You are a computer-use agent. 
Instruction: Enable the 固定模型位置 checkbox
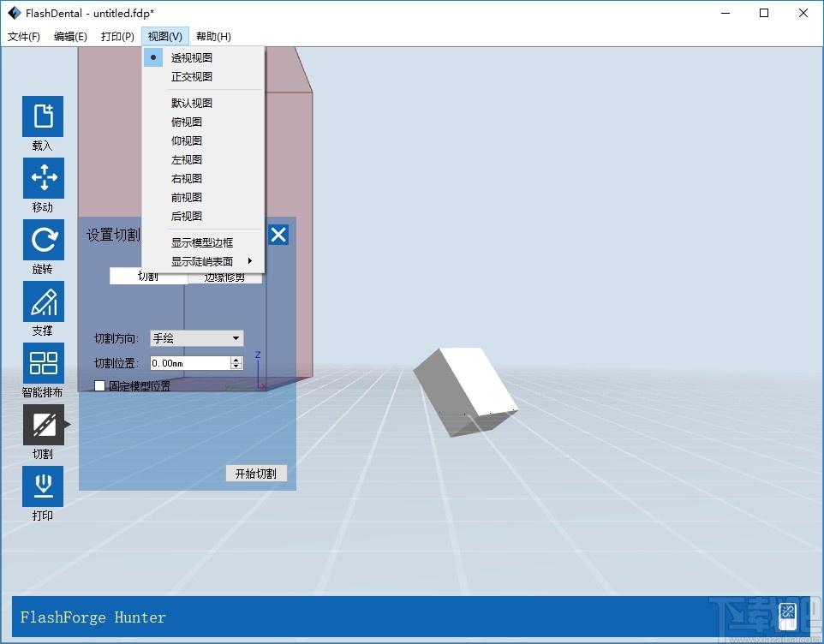point(100,386)
